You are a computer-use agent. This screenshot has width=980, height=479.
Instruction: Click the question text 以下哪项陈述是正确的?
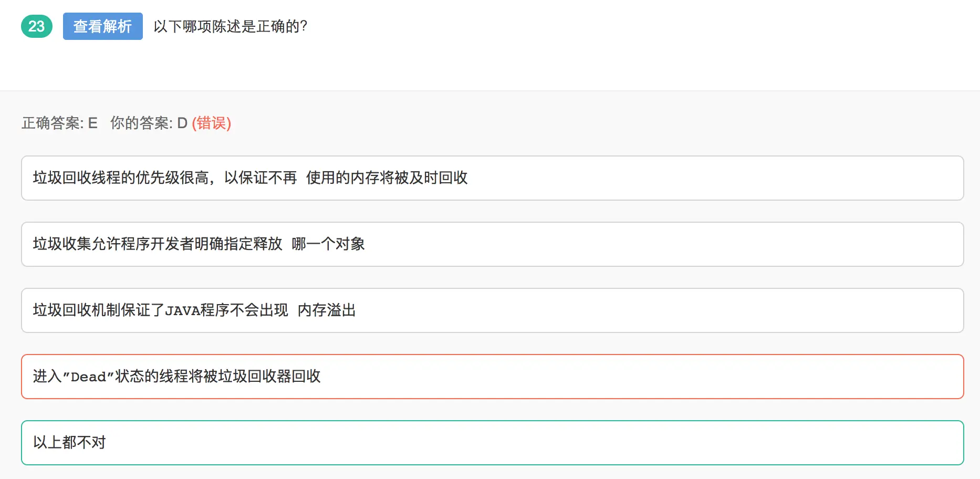(x=231, y=26)
